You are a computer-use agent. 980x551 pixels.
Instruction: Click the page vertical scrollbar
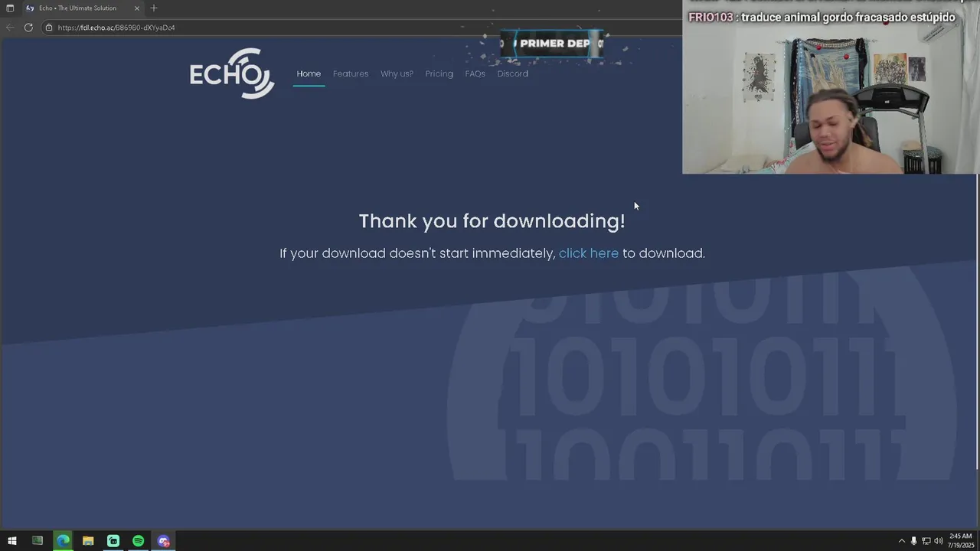977,321
